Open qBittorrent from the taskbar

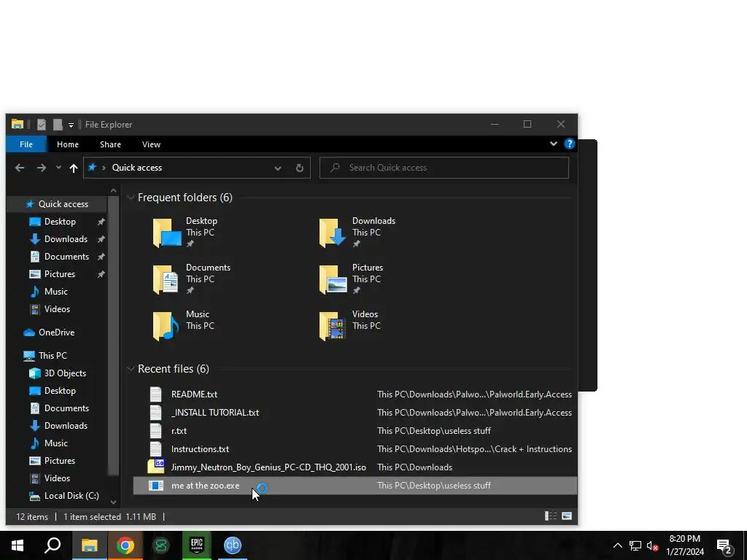233,545
